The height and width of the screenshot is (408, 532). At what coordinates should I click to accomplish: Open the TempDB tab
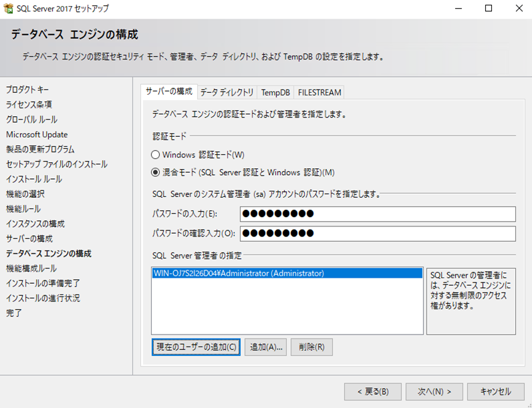coord(275,93)
